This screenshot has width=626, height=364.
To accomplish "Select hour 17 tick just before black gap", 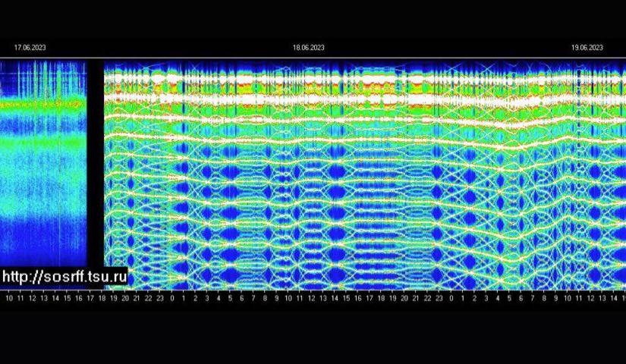I will [90, 300].
